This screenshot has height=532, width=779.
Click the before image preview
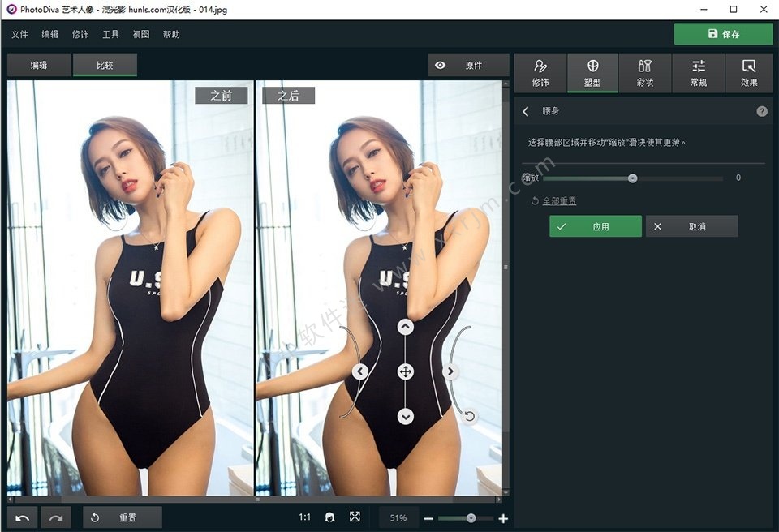(130, 288)
